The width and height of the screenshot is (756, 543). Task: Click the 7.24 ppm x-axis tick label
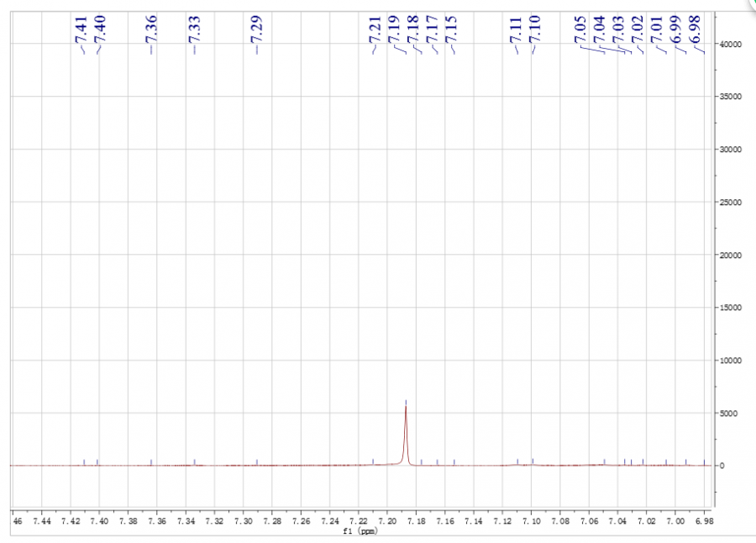point(330,521)
